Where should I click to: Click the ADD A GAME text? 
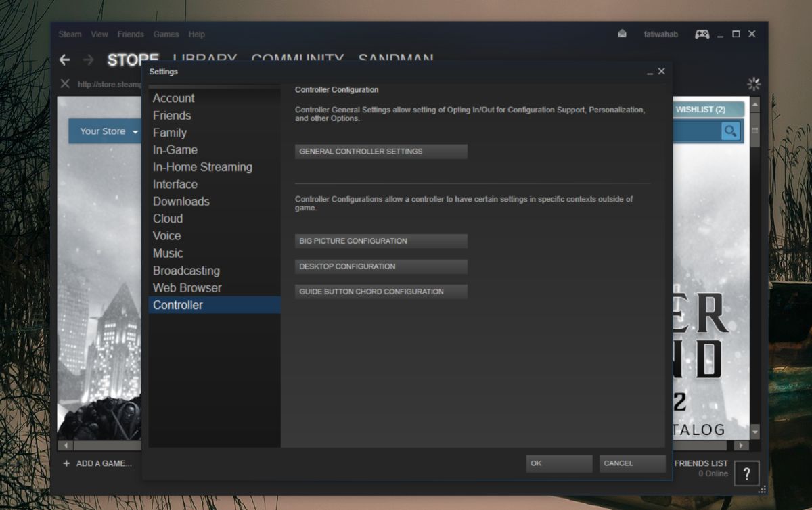[x=104, y=463]
